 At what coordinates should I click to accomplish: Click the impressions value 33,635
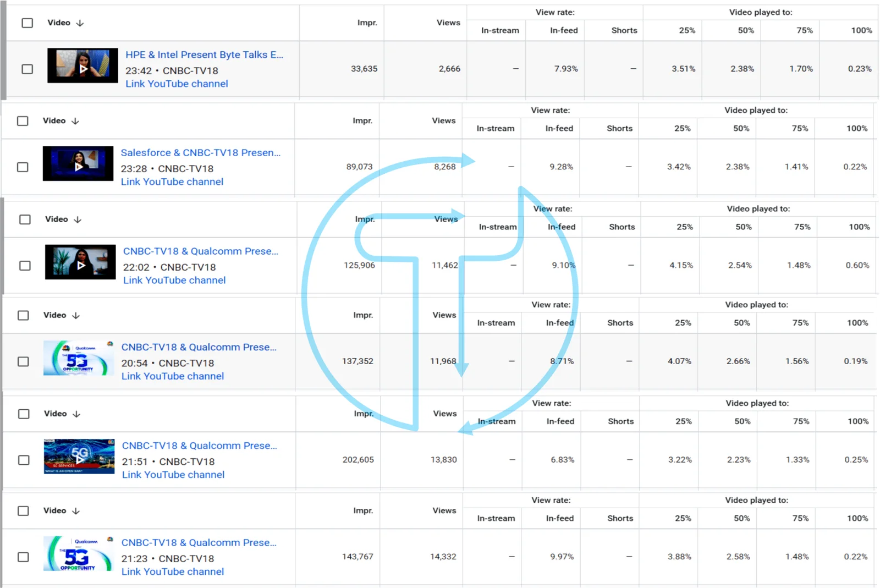364,69
